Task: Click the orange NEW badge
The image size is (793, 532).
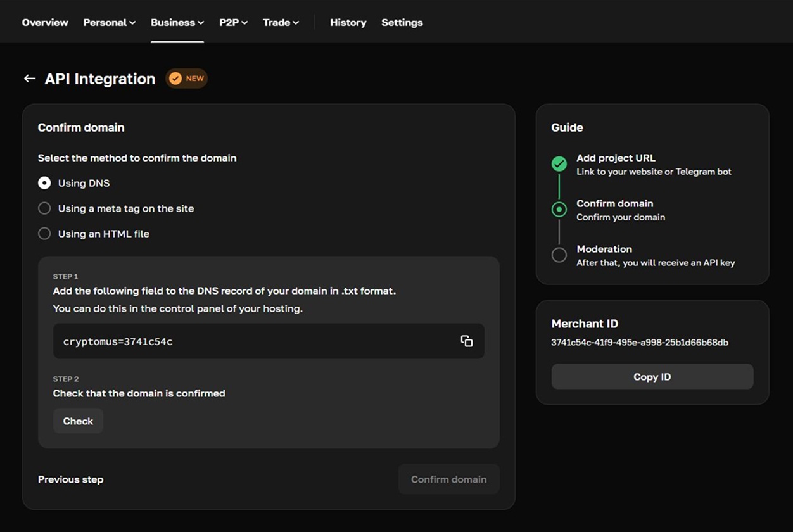Action: [x=186, y=78]
